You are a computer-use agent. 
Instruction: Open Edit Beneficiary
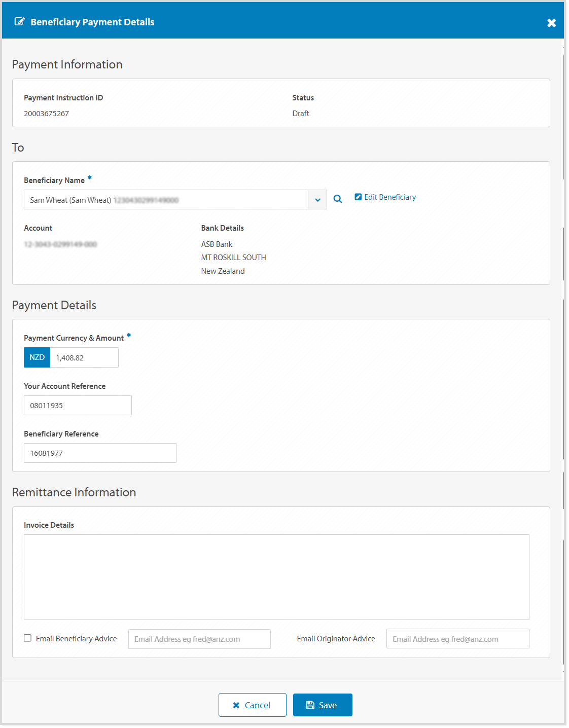[389, 197]
